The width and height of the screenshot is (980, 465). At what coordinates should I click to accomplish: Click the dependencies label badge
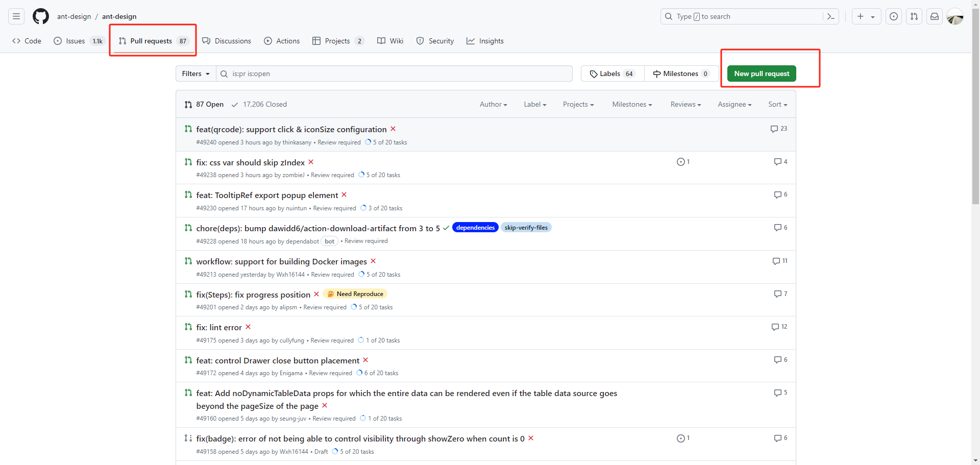(x=475, y=228)
